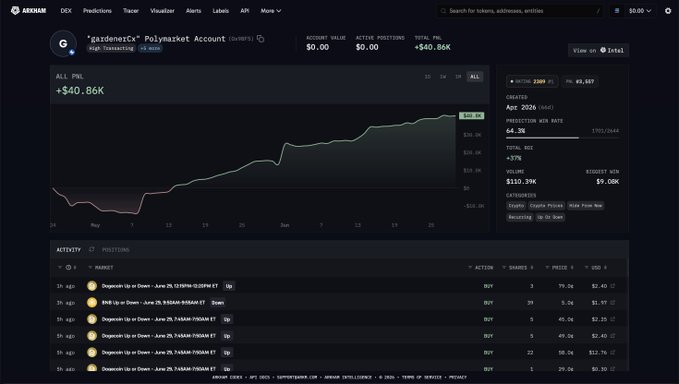The image size is (679, 384).
Task: Click BNB coin icon in 3h ago row
Action: tap(92, 303)
